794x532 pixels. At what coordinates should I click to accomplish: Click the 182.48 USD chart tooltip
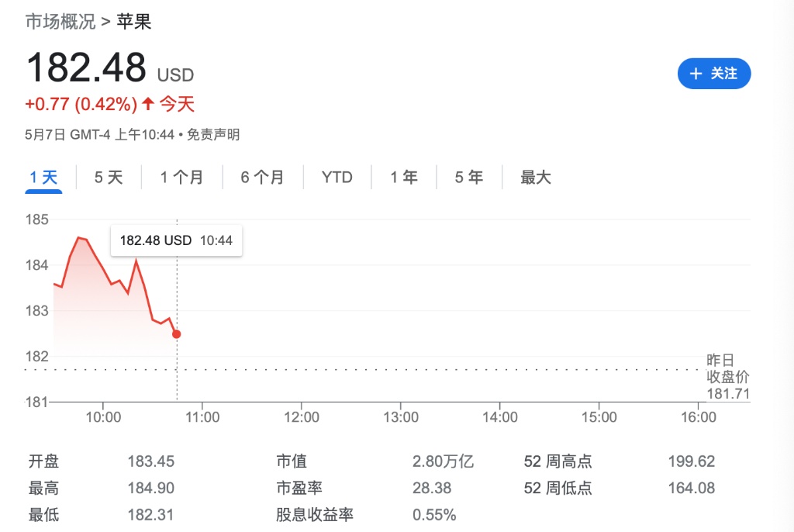[176, 240]
